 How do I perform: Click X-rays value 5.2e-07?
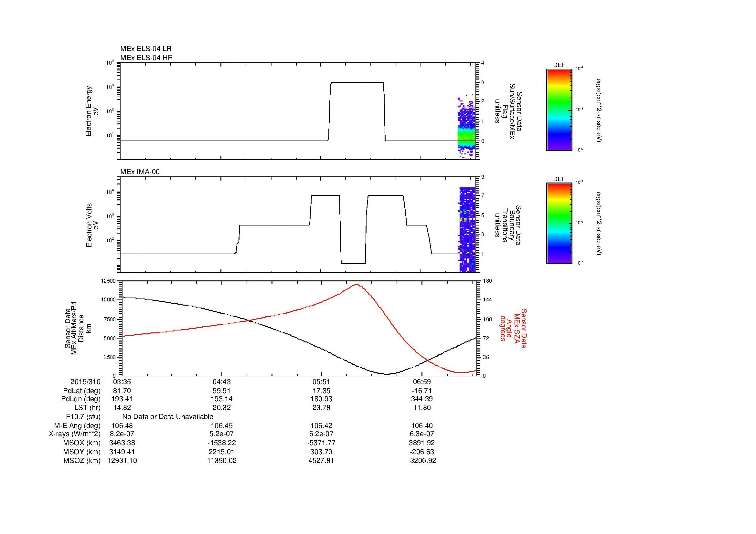click(x=222, y=434)
